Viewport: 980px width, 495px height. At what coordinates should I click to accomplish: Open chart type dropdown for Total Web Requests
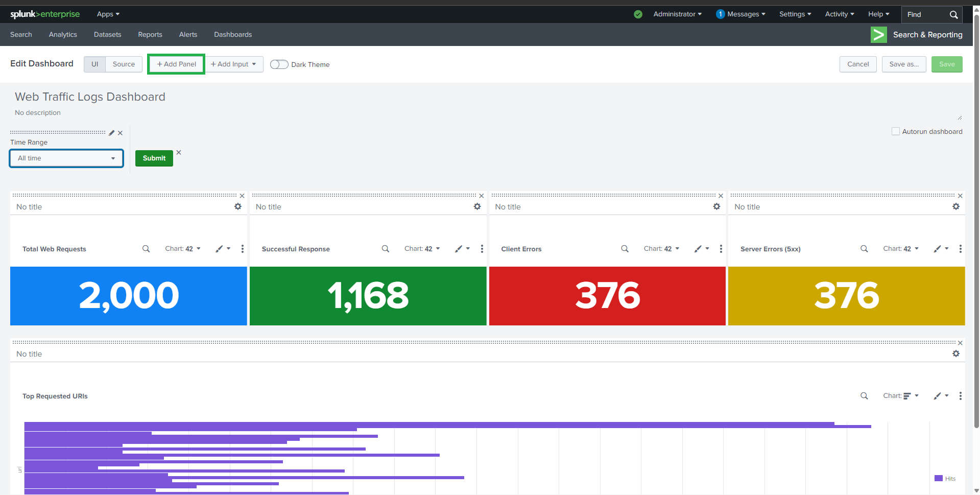pyautogui.click(x=183, y=249)
